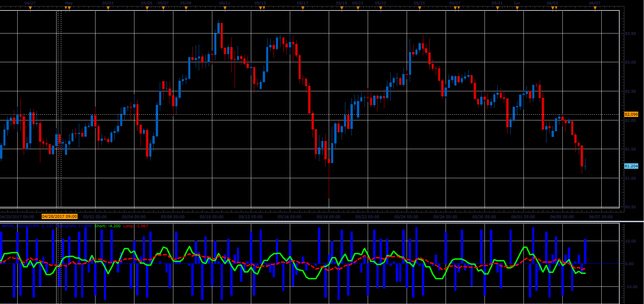Click the orange marker under 05/09
Viewport: 644px width, 304px height.
[186, 8]
